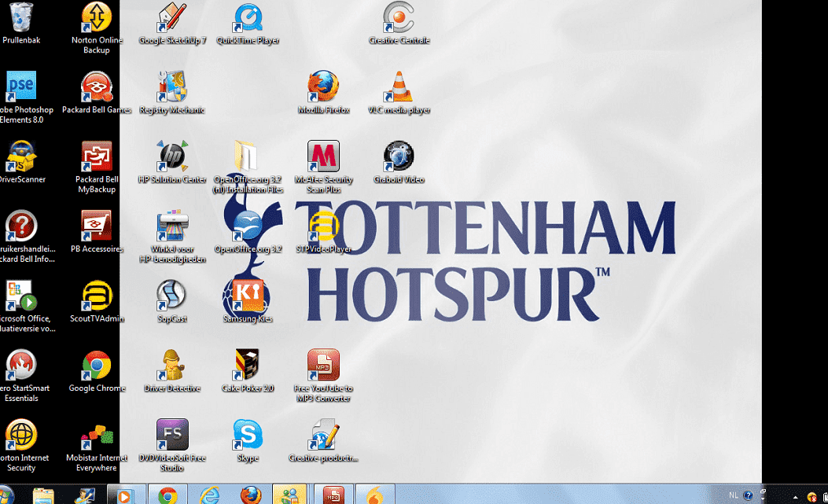828x504 pixels.
Task: Open the Mozilla Firefox desktop shortcut
Action: coord(323,86)
